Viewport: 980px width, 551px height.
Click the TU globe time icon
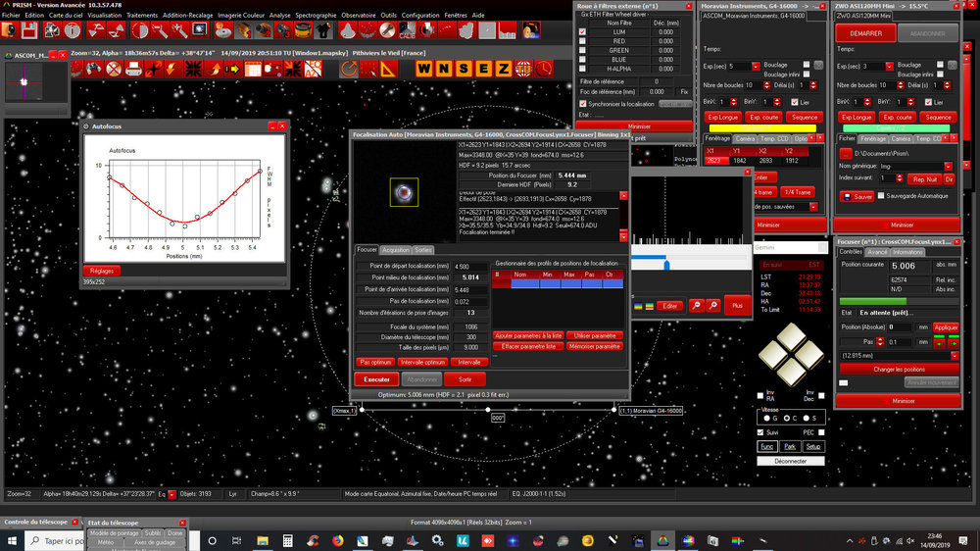[523, 69]
